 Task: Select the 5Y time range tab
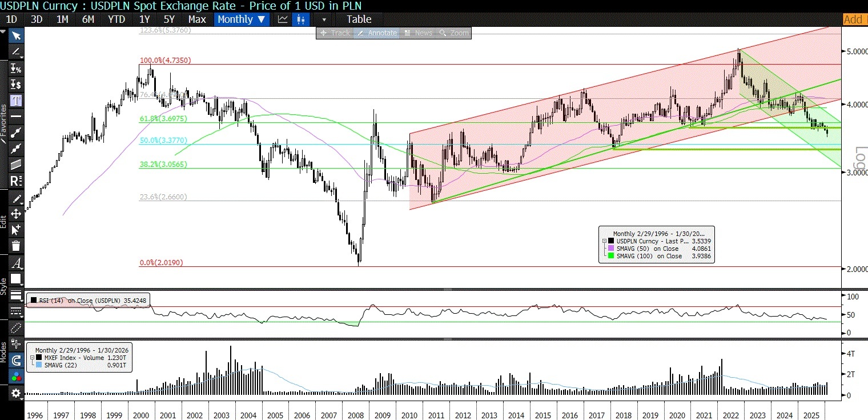[x=169, y=19]
